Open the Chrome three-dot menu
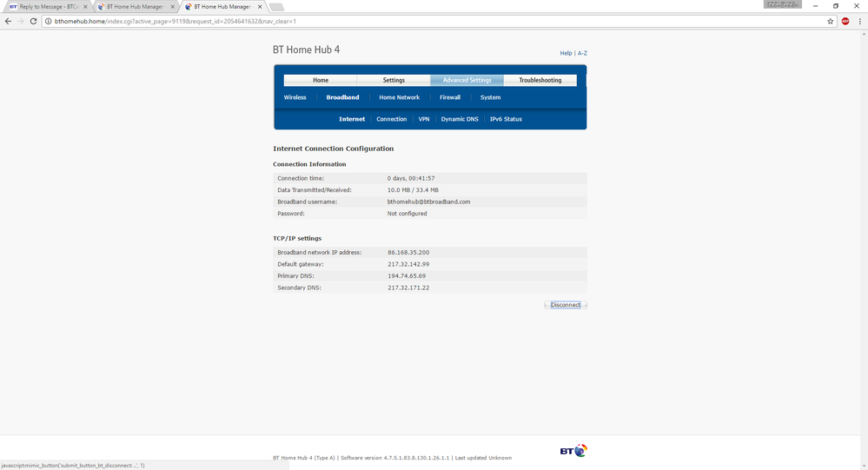Screen dimensions: 868x470 (859, 21)
